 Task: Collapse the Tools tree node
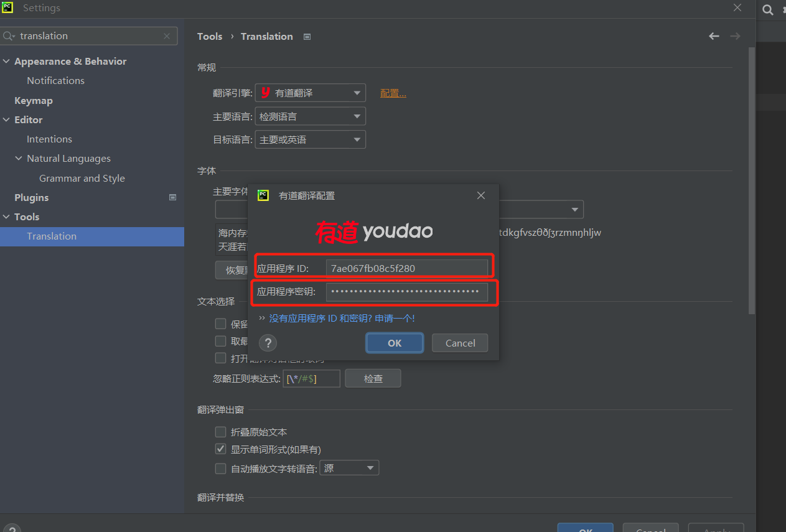pos(6,217)
